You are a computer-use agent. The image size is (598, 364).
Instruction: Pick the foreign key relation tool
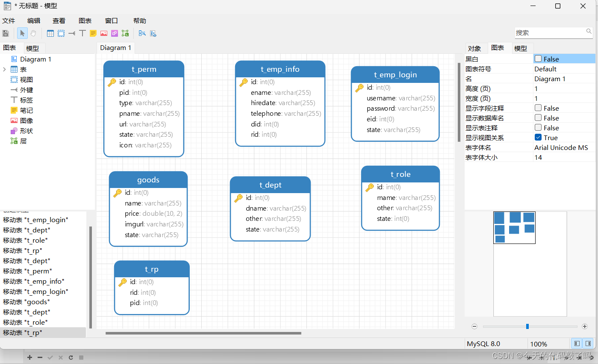[72, 33]
